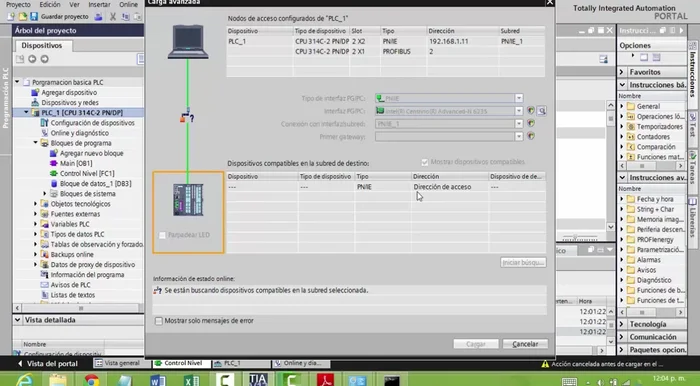Click the new project icon in toolbar
Screen dimensions: 700x386
(x=11, y=17)
